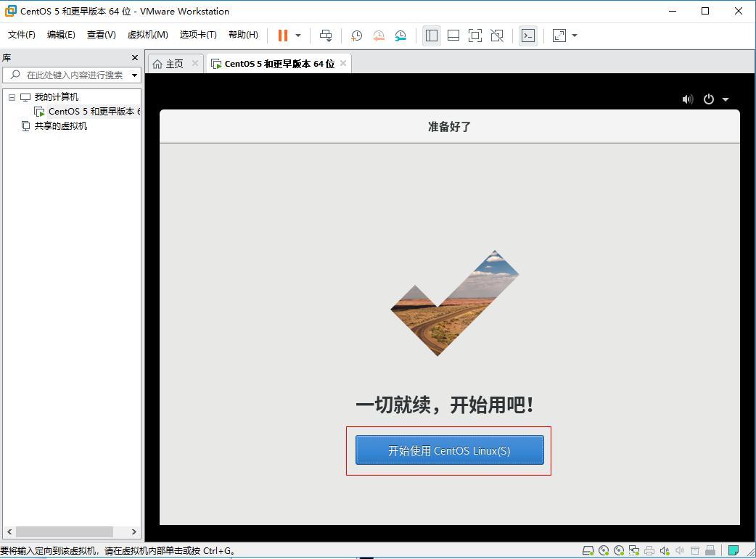Click the CD/DVD drive status icon
This screenshot has height=559, width=756.
pos(602,550)
